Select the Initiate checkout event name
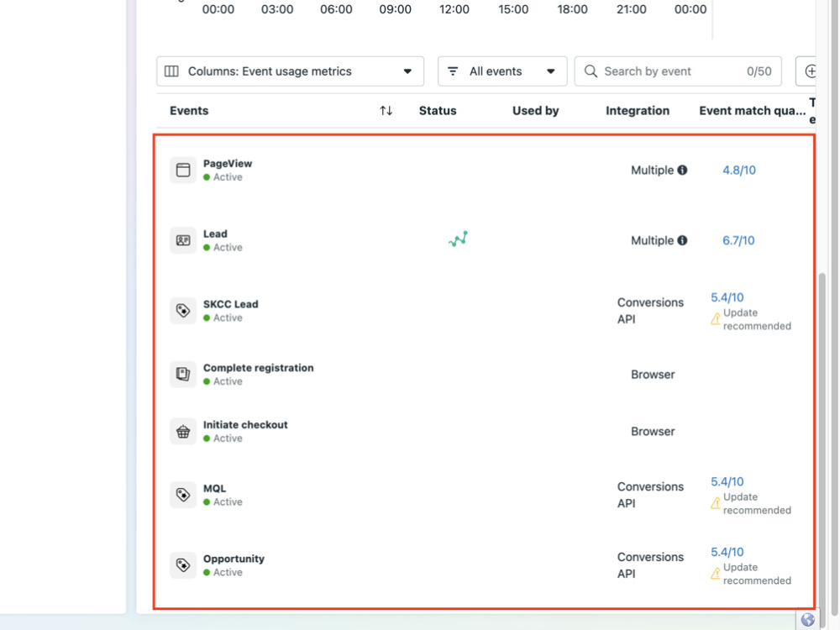Viewport: 840px width, 630px height. (245, 424)
